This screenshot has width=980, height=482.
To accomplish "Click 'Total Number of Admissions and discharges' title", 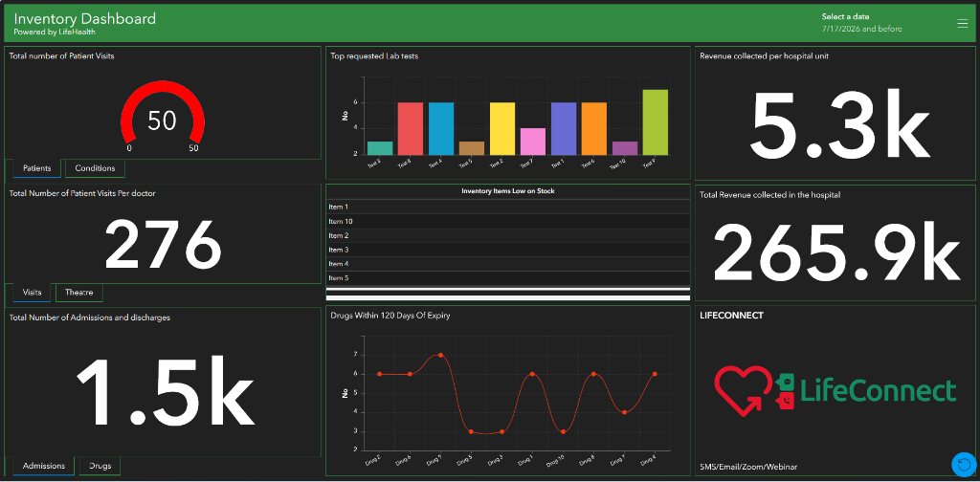I will coord(90,318).
